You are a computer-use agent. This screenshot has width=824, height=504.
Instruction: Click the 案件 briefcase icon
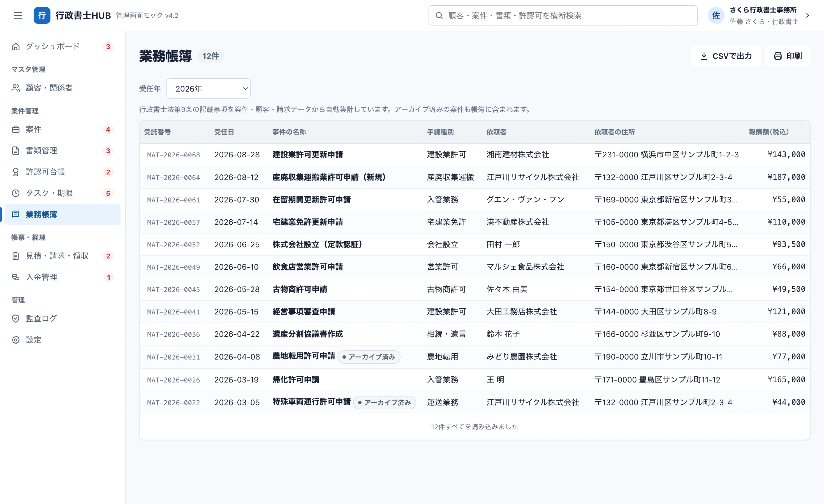(x=16, y=129)
